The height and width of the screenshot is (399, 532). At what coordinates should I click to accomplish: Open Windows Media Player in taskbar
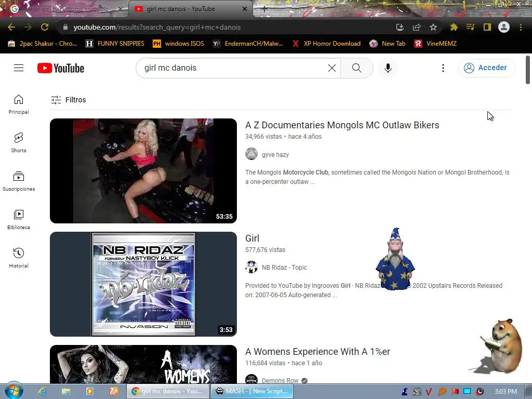(x=89, y=391)
